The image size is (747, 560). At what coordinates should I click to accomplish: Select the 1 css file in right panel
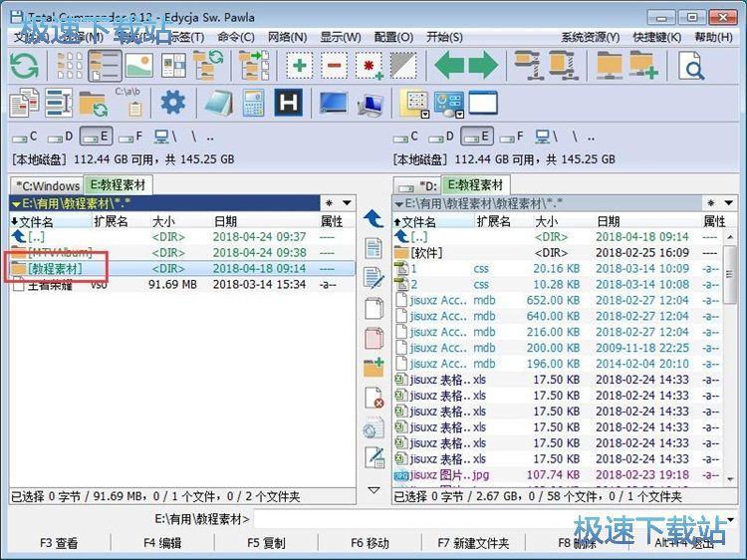coord(557,268)
